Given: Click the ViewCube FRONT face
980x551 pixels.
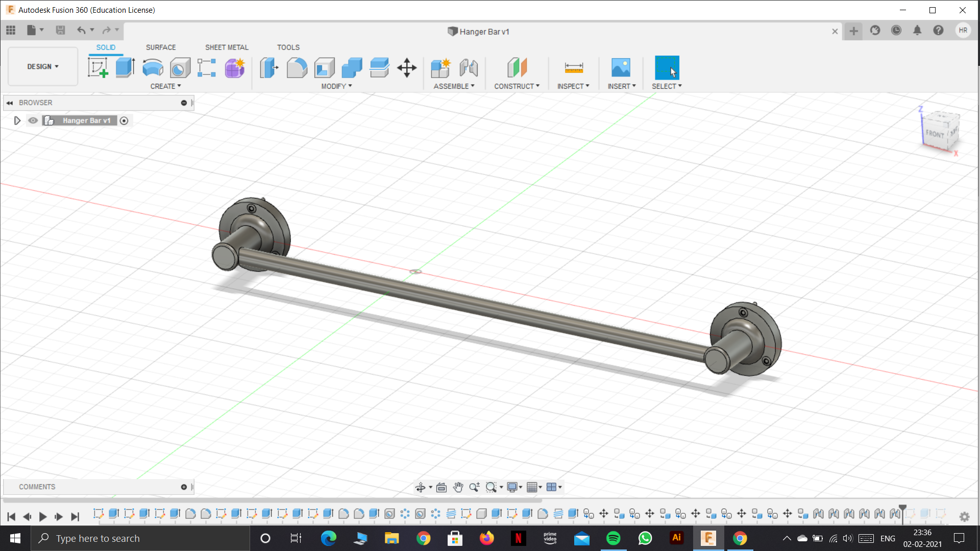Looking at the screenshot, I should pyautogui.click(x=935, y=134).
